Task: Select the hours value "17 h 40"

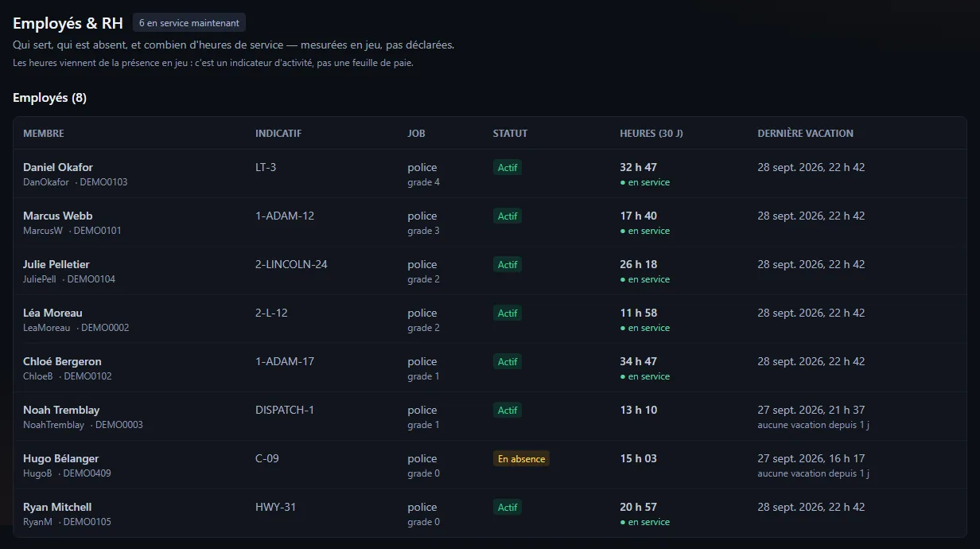Action: (639, 216)
